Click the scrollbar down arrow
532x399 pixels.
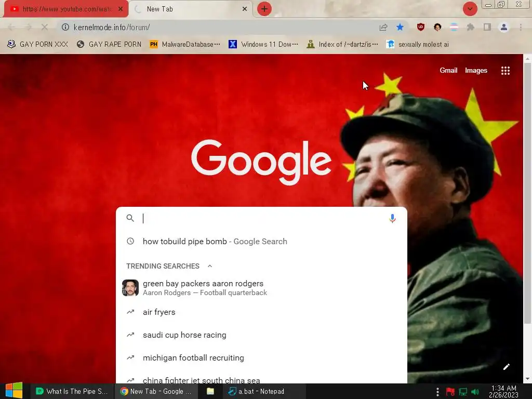[x=527, y=379]
